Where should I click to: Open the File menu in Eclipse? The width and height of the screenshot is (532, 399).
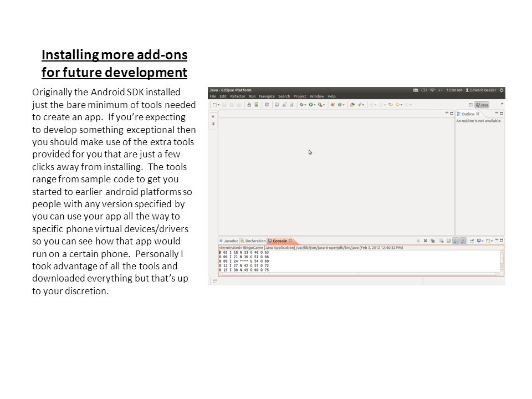tap(213, 96)
